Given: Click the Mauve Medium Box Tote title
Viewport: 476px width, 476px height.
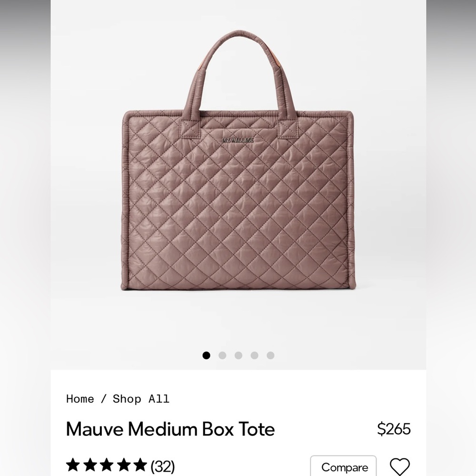Looking at the screenshot, I should click(170, 429).
